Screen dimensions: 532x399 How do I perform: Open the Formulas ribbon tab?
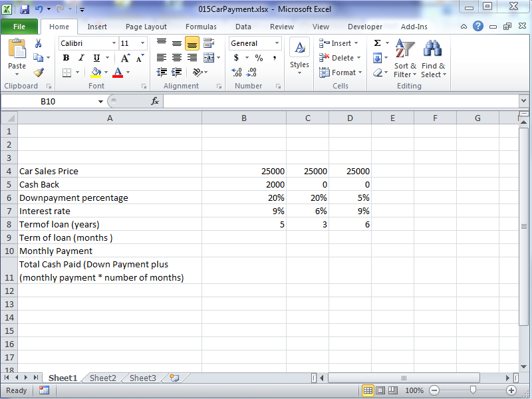[x=201, y=27]
